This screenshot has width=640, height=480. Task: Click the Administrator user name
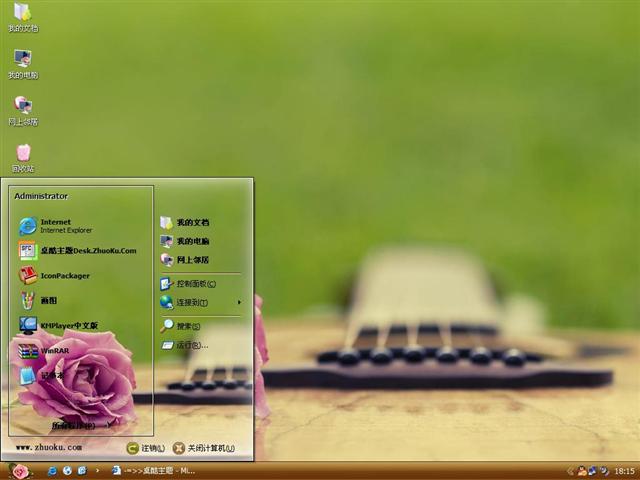41,196
